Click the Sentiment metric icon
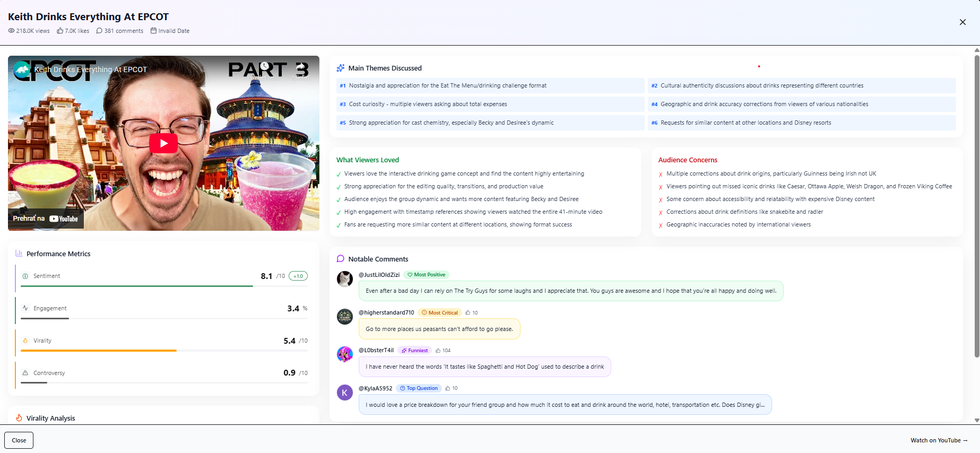The height and width of the screenshot is (453, 980). [25, 276]
